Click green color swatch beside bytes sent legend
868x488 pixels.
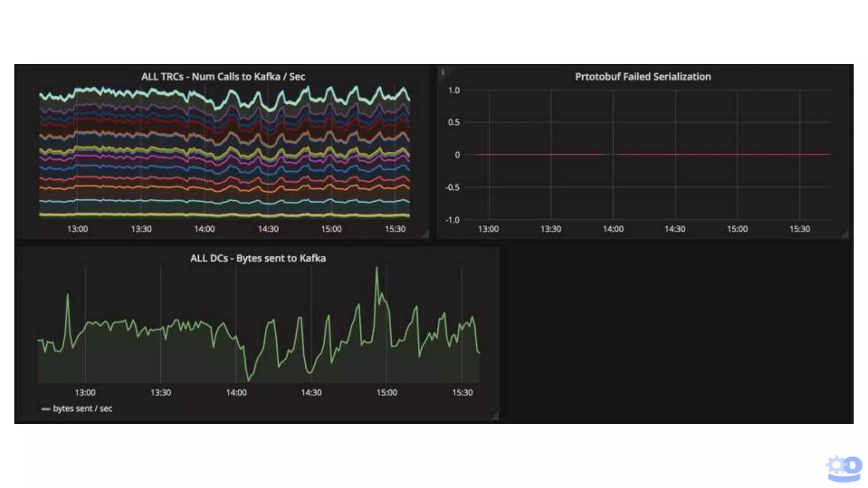pos(46,409)
